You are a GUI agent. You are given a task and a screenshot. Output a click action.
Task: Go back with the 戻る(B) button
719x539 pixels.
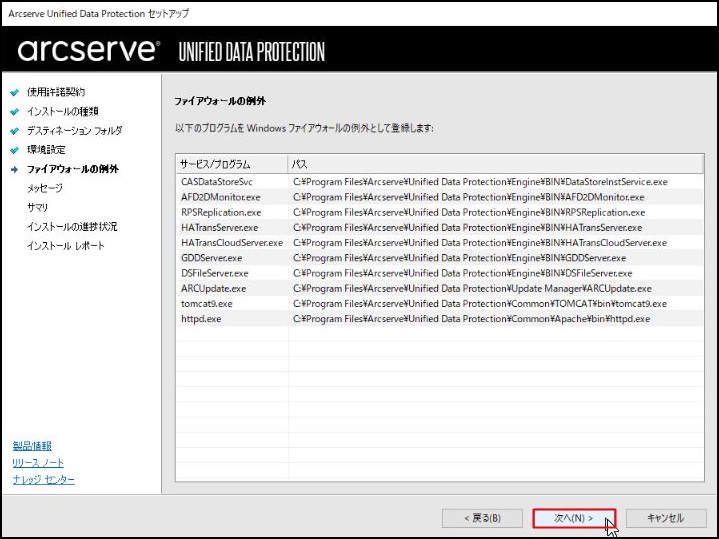tap(482, 518)
